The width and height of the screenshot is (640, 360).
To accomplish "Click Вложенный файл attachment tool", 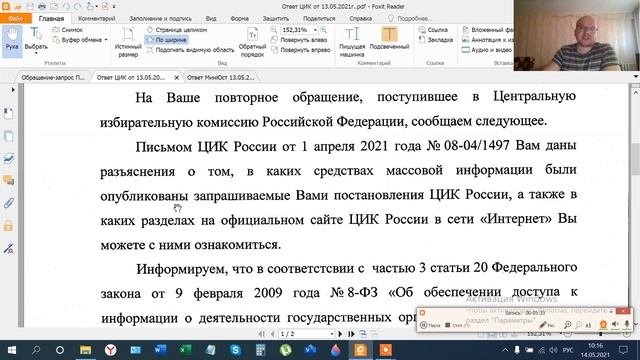I will [x=487, y=30].
